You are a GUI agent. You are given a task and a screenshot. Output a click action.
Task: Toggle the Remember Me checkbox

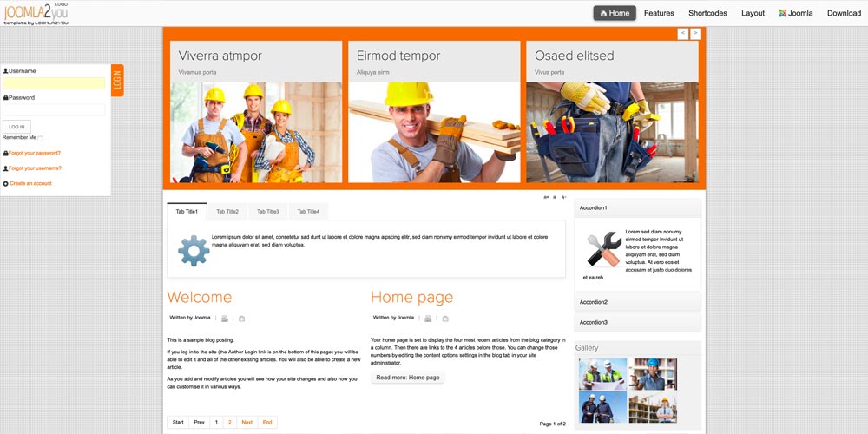click(x=40, y=138)
